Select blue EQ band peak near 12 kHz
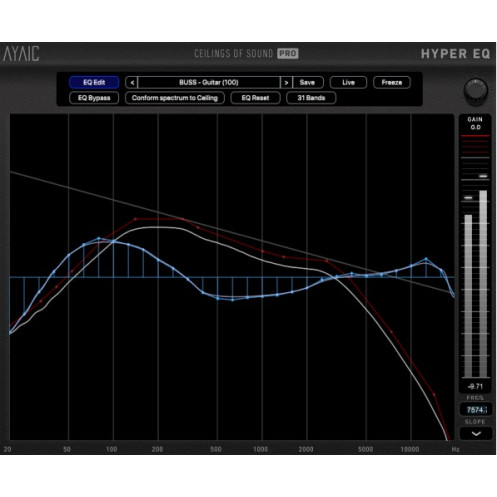 coord(426,259)
